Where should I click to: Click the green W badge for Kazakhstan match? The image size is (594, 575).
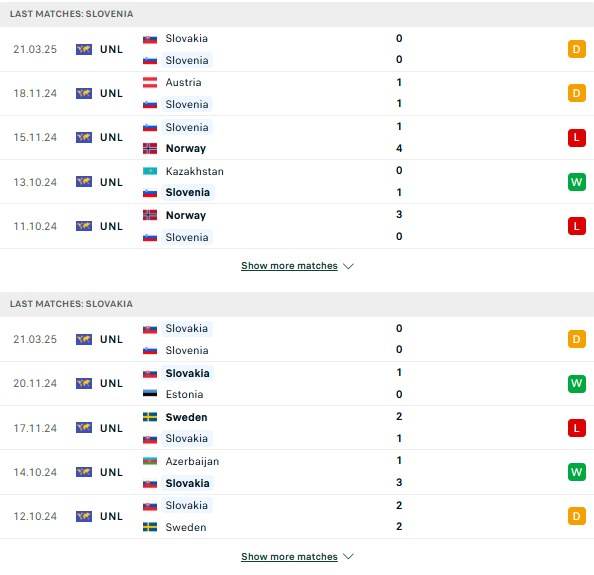click(x=577, y=182)
